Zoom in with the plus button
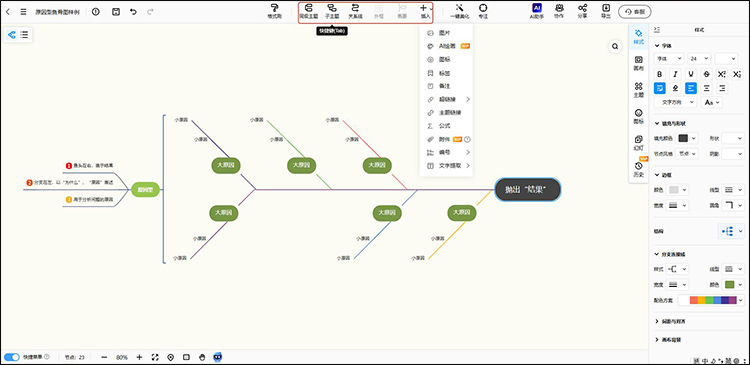 tap(139, 357)
